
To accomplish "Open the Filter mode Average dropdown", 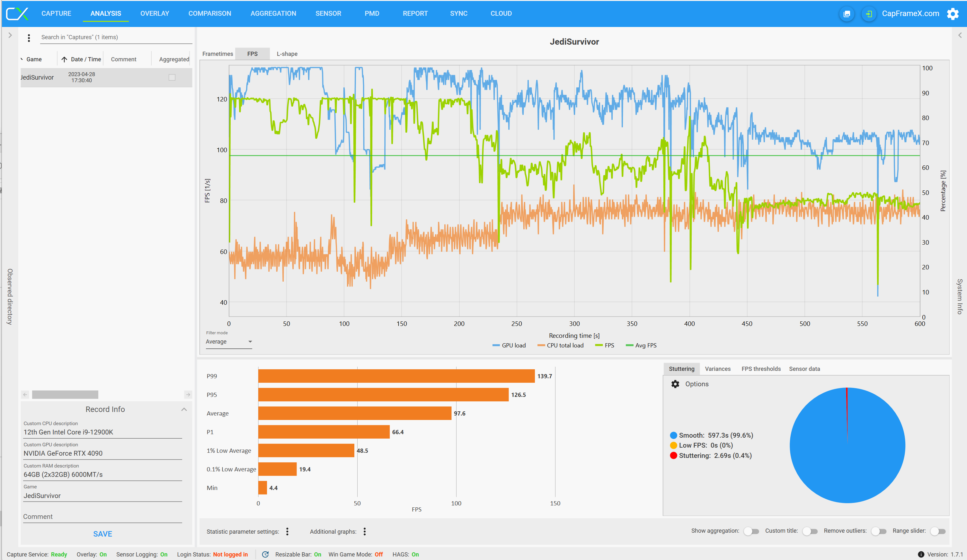I will tap(229, 342).
